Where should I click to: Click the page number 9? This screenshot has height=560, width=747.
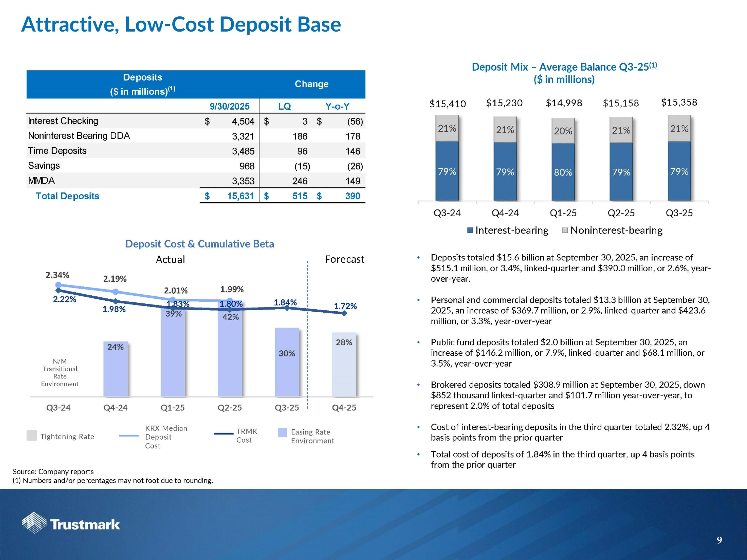coord(719,540)
